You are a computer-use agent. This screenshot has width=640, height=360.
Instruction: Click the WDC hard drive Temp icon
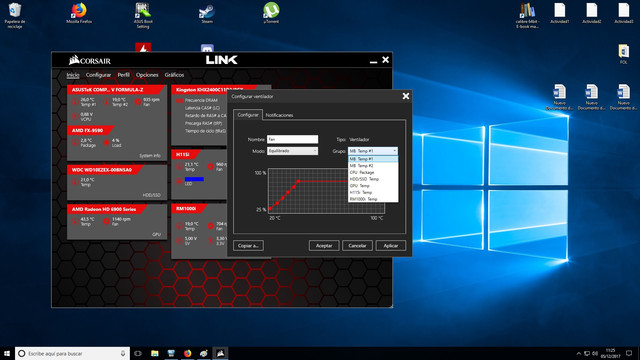tap(75, 182)
